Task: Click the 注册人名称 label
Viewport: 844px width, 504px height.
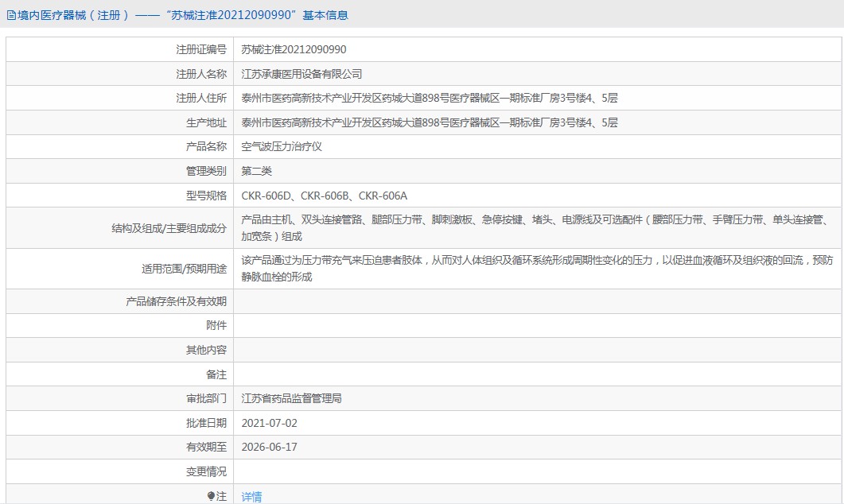Action: pos(201,74)
